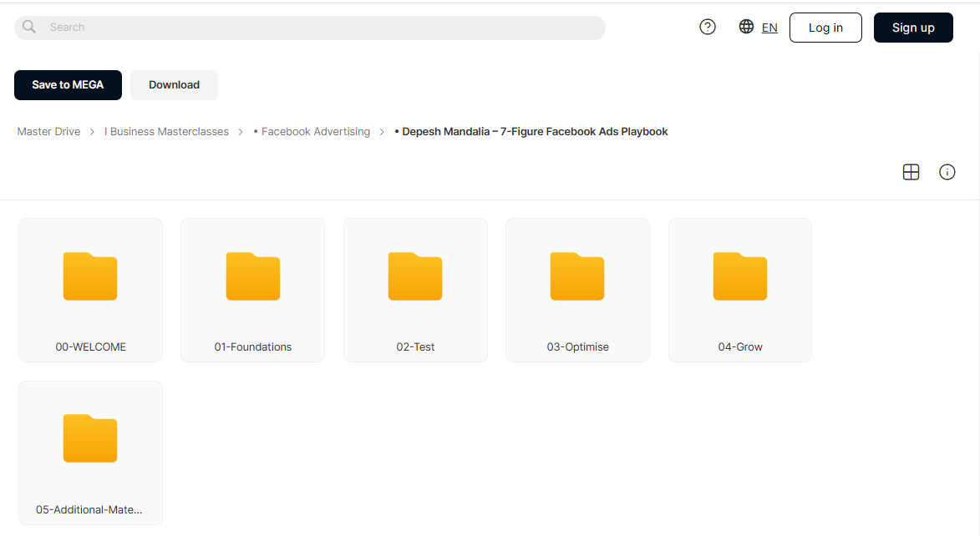980x536 pixels.
Task: Open the 02-Test folder icon
Action: [415, 276]
